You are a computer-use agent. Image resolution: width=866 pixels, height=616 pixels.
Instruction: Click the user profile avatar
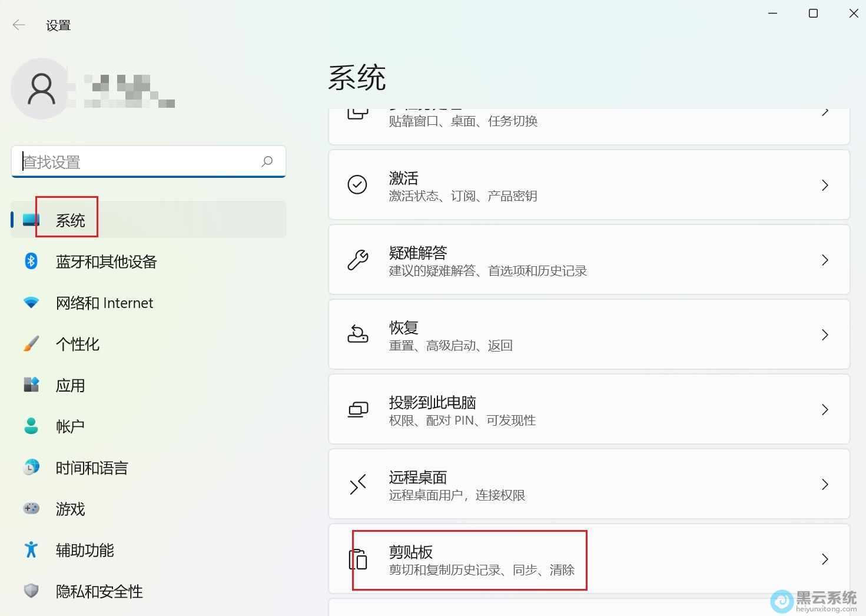(x=41, y=89)
